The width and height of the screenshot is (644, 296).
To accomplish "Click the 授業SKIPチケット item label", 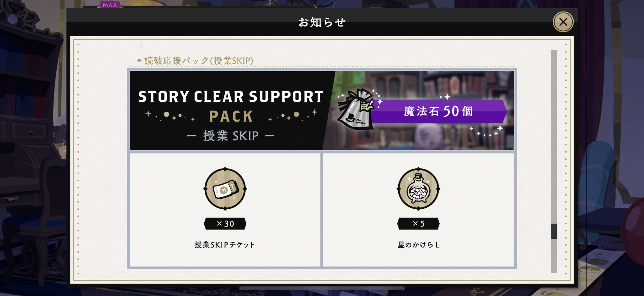I will point(225,245).
